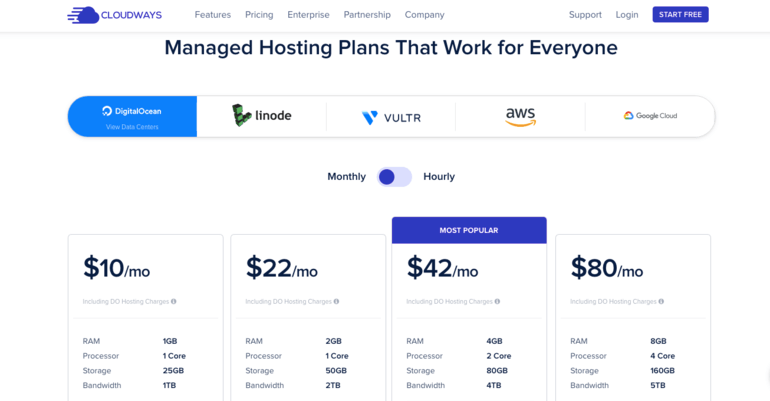Click the Login link
Image resolution: width=770 pixels, height=401 pixels.
pyautogui.click(x=627, y=15)
